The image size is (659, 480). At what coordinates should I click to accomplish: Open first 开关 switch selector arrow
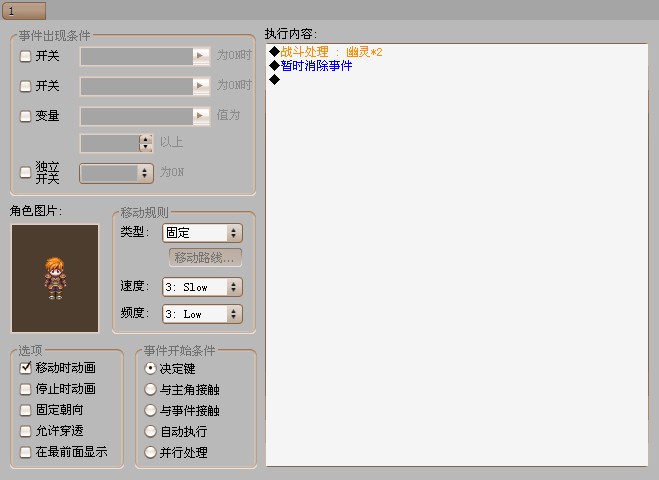click(x=201, y=56)
